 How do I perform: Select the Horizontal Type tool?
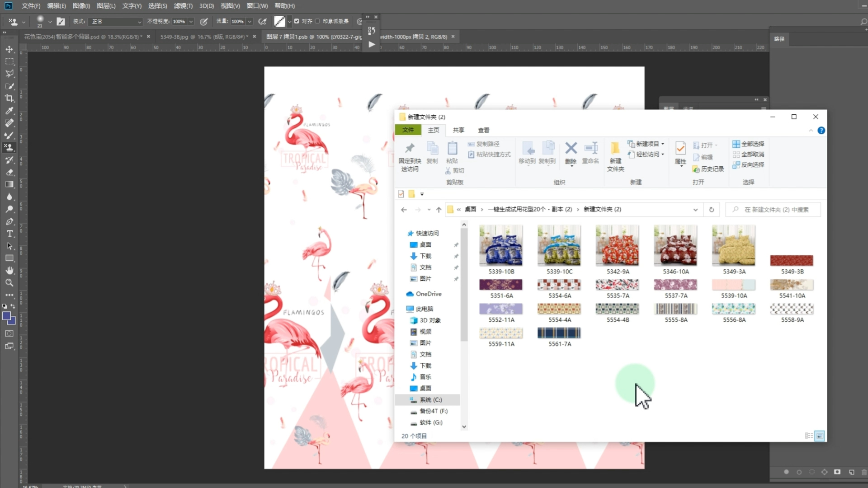[9, 234]
